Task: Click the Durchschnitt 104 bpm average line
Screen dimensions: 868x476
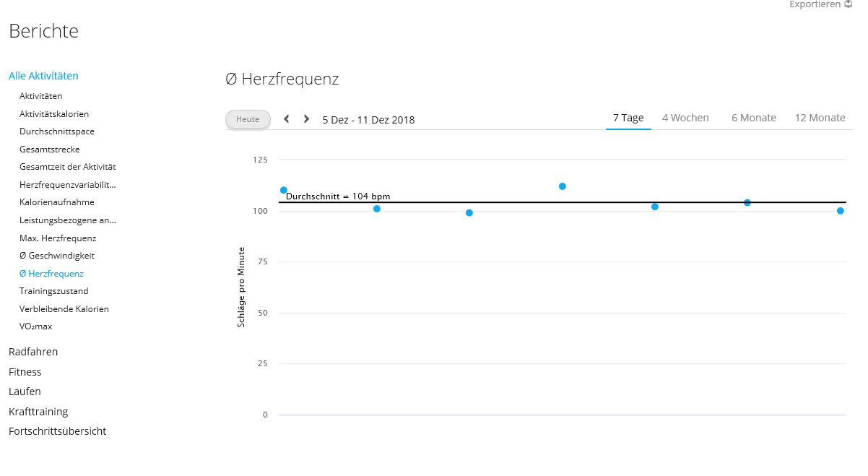Action: pos(562,202)
